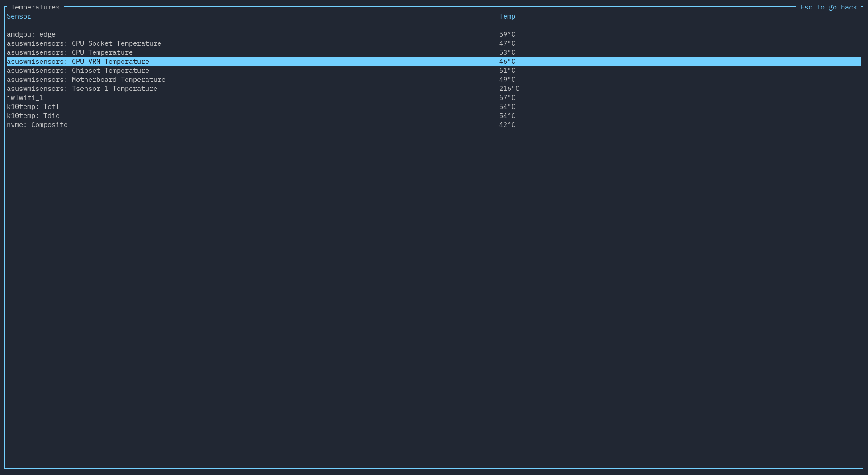Sort by the Sensor column header
Image resolution: width=868 pixels, height=475 pixels.
click(19, 16)
